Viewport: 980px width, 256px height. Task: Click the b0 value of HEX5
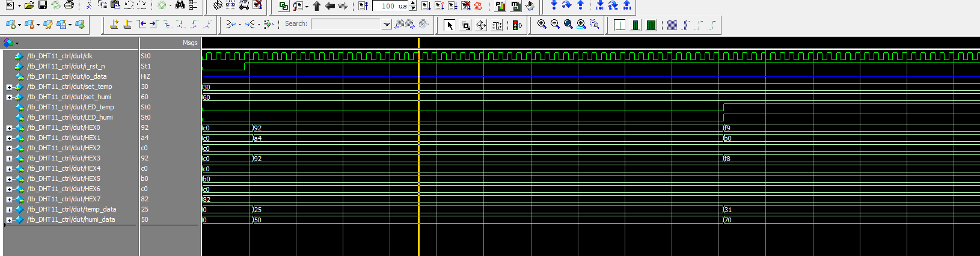click(144, 178)
